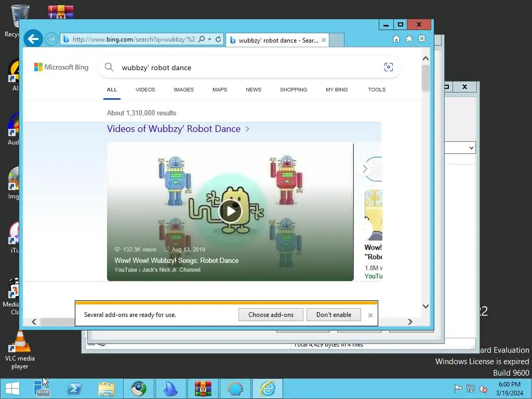Viewport: 532px width, 399px height.
Task: Click the Don't enable button
Action: pos(334,314)
